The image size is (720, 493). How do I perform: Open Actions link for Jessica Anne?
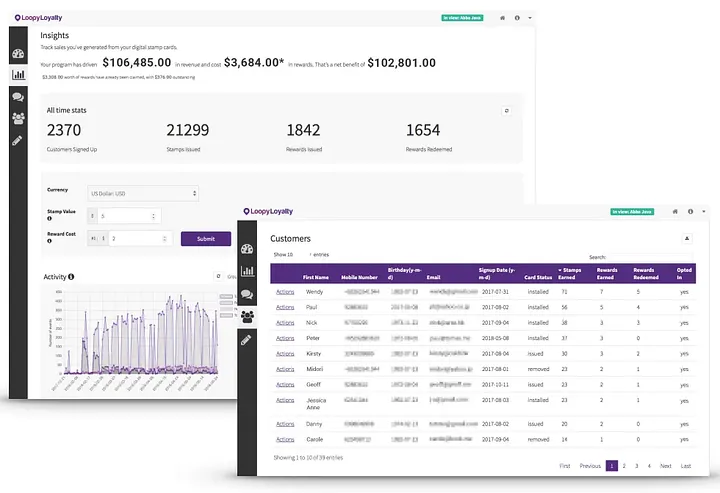click(x=285, y=400)
